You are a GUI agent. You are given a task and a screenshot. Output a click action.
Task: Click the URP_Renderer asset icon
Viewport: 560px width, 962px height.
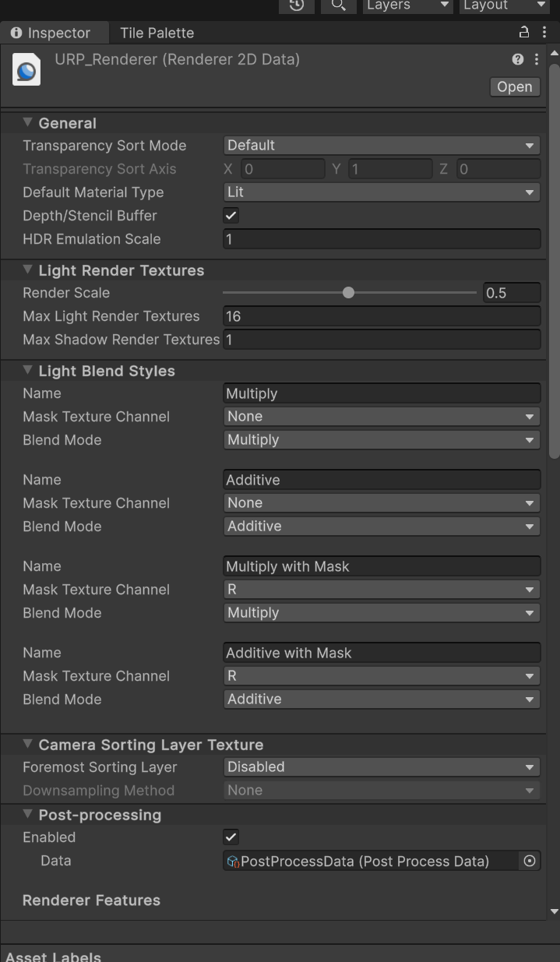(26, 70)
